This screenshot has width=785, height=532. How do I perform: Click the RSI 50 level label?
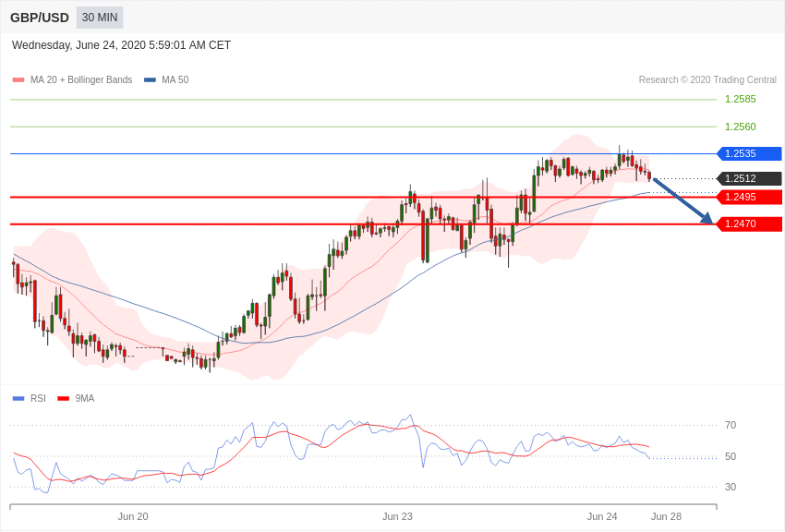click(x=731, y=456)
